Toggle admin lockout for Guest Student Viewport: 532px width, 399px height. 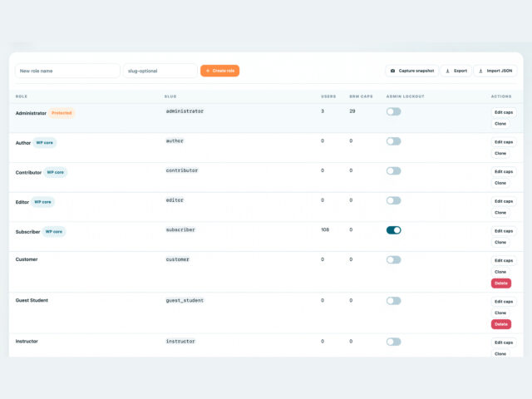click(x=393, y=301)
